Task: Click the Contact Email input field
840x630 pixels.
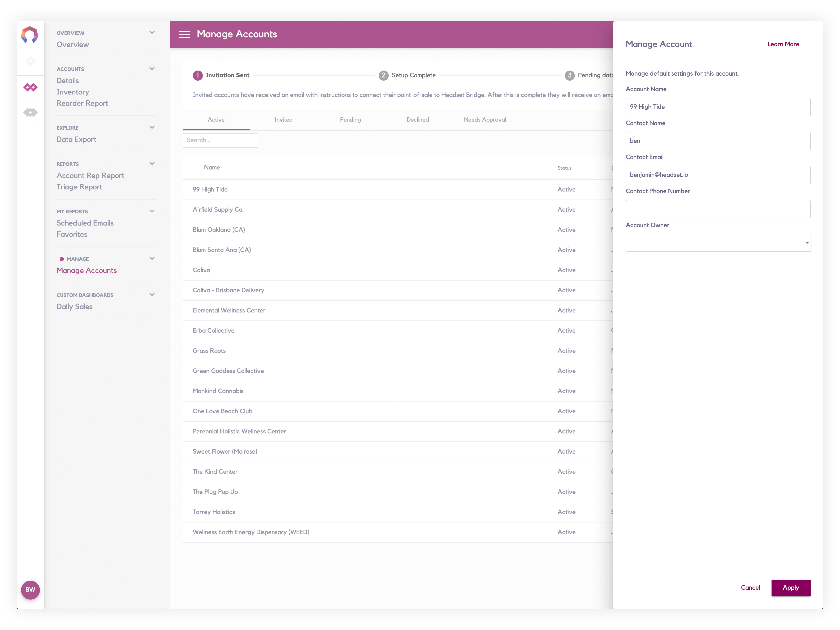Action: click(x=718, y=175)
